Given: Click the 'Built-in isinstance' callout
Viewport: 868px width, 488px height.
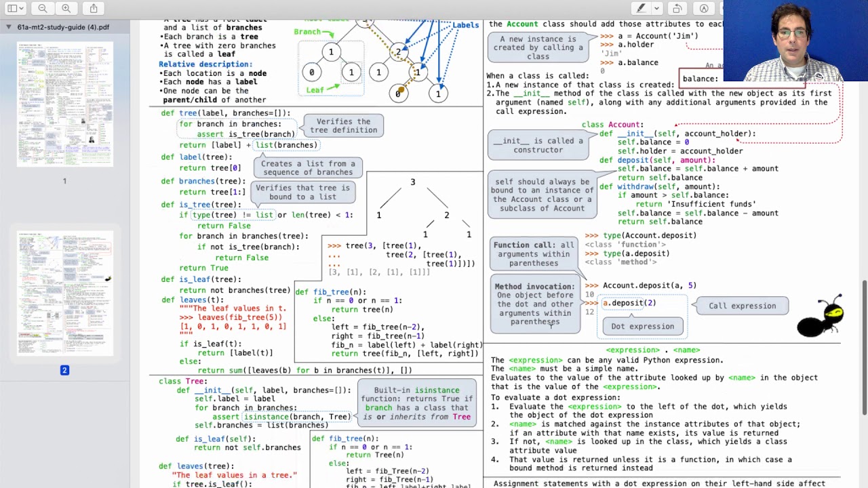Looking at the screenshot, I should point(416,403).
